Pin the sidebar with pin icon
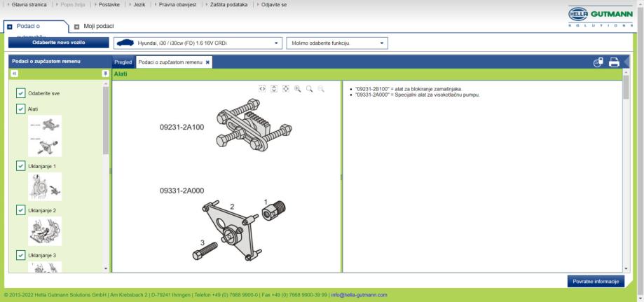 click(105, 74)
